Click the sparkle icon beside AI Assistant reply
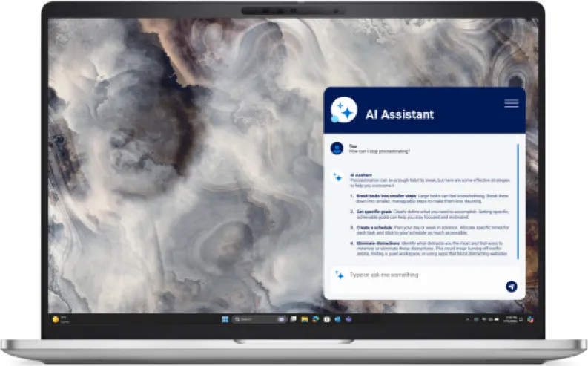The height and width of the screenshot is (366, 588). point(337,177)
